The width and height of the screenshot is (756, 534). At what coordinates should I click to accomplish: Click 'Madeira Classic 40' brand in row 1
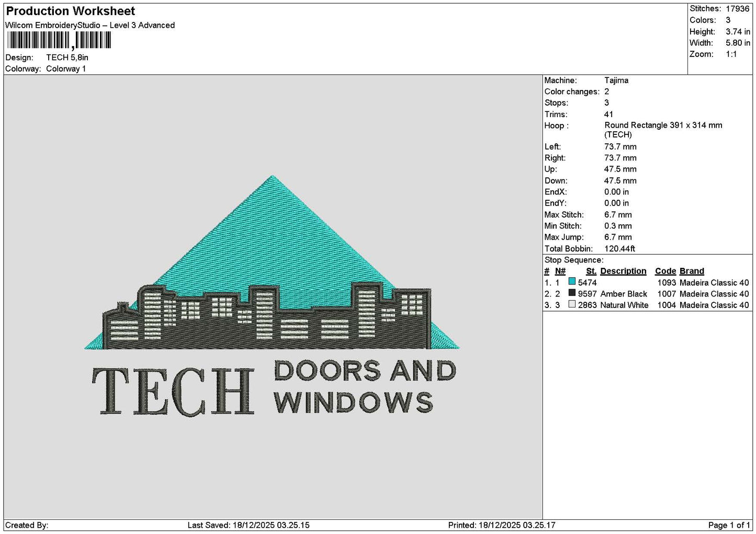click(x=714, y=282)
